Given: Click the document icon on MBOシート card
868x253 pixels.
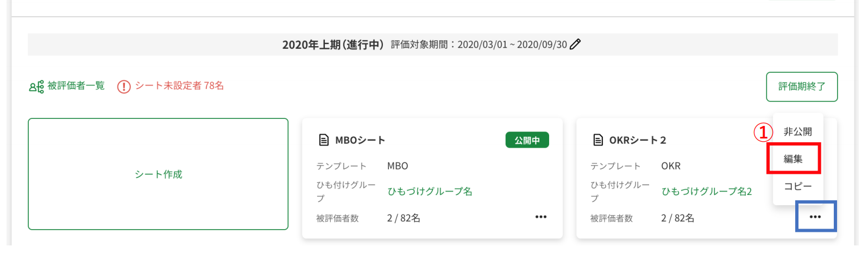Looking at the screenshot, I should 324,140.
